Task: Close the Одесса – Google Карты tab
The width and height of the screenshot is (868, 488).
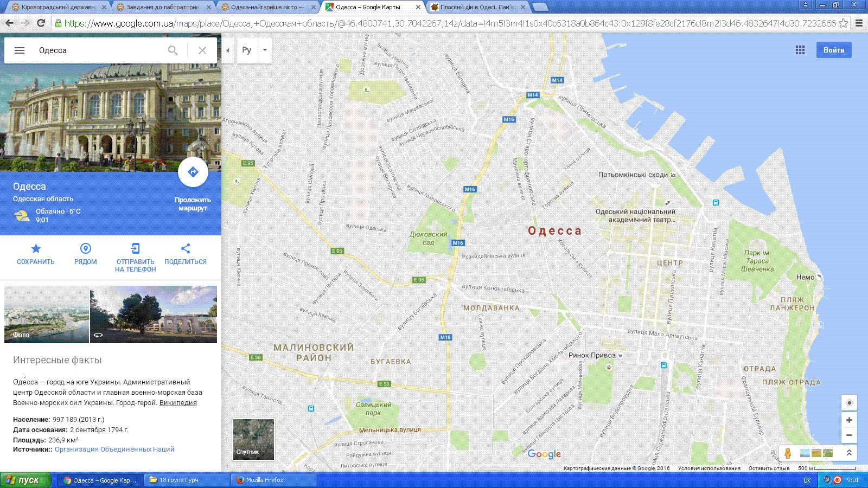Action: pyautogui.click(x=418, y=7)
